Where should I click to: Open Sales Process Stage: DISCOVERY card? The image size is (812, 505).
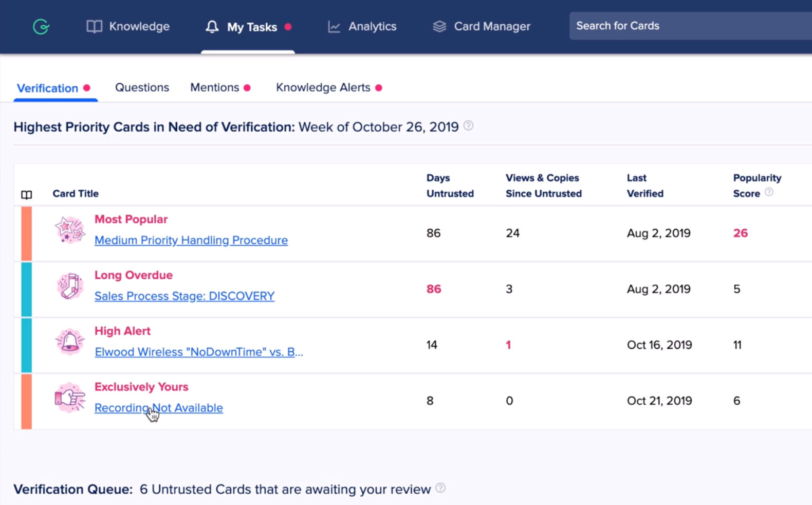click(184, 296)
